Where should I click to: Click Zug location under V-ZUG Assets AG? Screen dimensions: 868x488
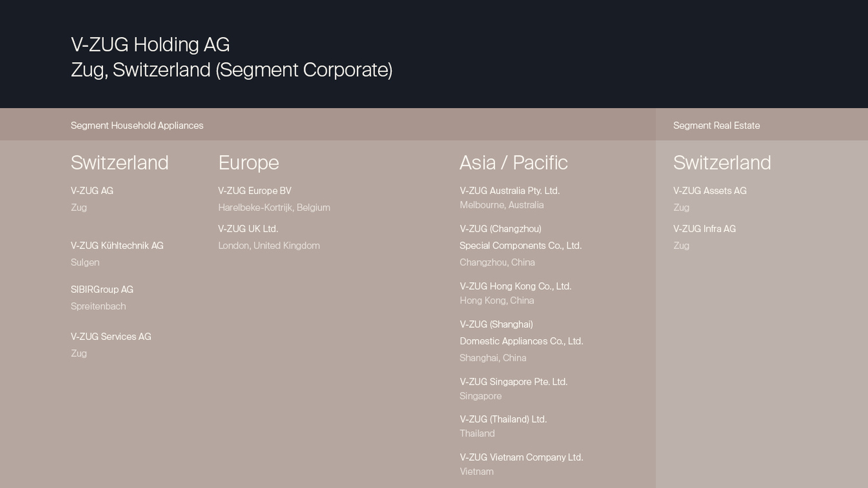pos(681,208)
